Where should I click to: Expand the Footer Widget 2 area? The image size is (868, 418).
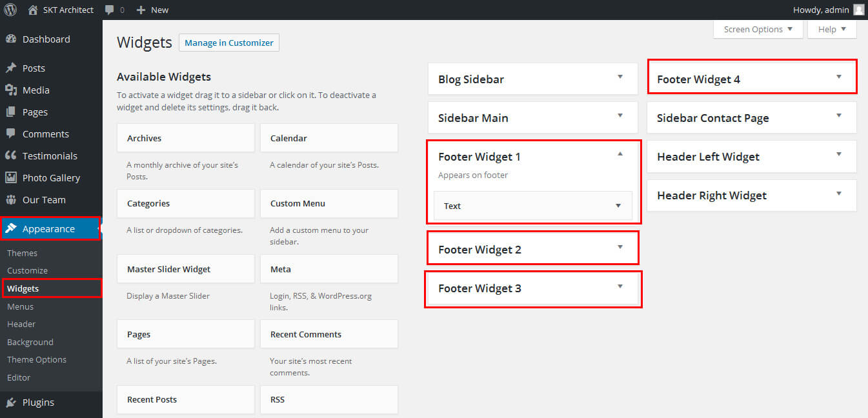coord(620,247)
